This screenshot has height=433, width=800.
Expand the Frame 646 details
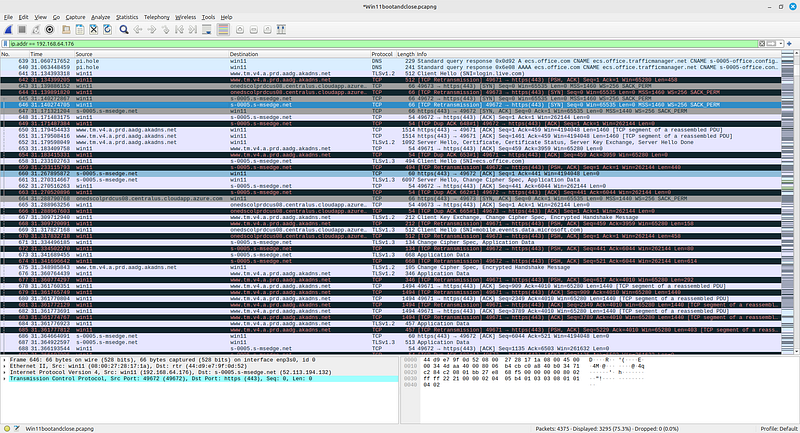pyautogui.click(x=5, y=360)
